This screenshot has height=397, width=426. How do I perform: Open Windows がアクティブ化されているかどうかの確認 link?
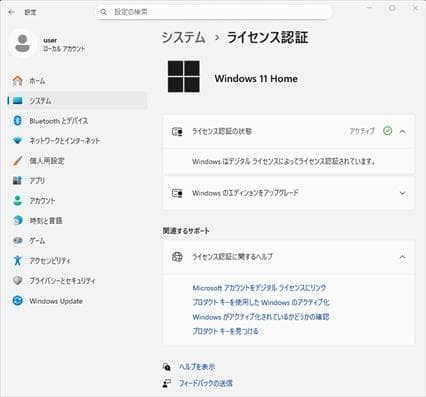point(261,317)
